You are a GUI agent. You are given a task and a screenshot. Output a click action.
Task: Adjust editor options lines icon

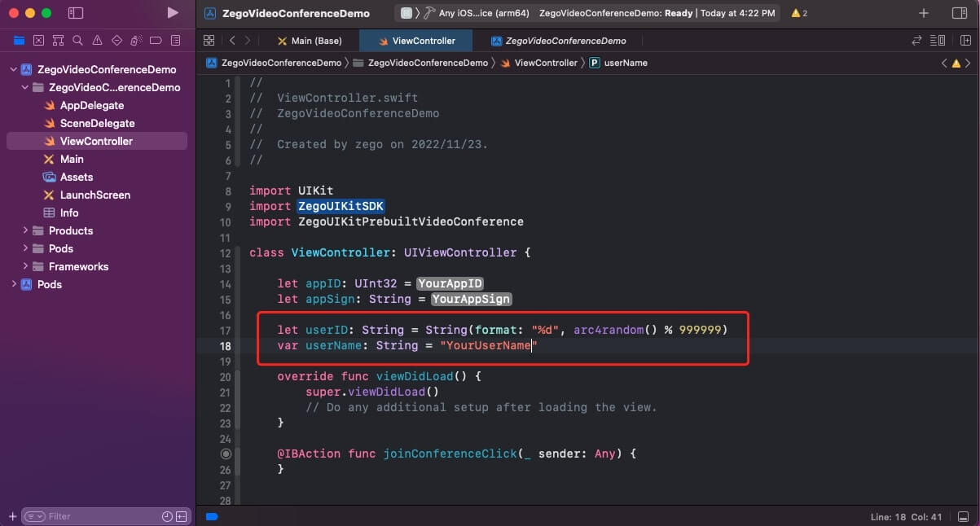(x=938, y=40)
